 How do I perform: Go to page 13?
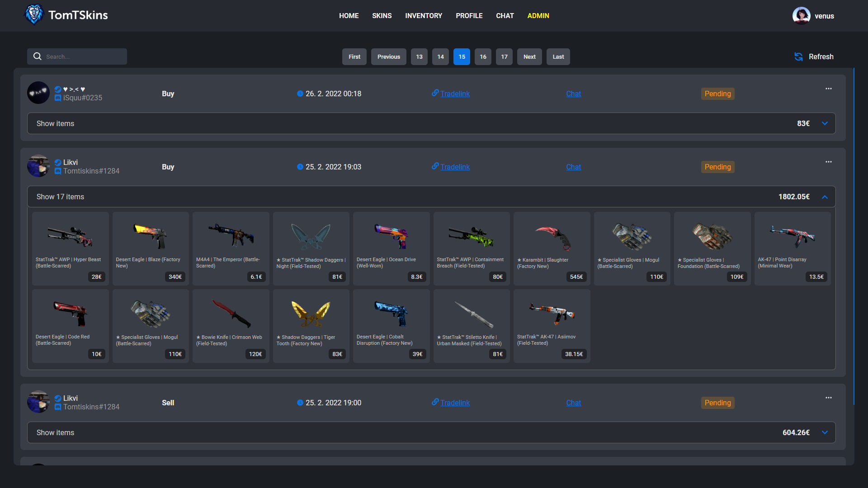coord(419,56)
